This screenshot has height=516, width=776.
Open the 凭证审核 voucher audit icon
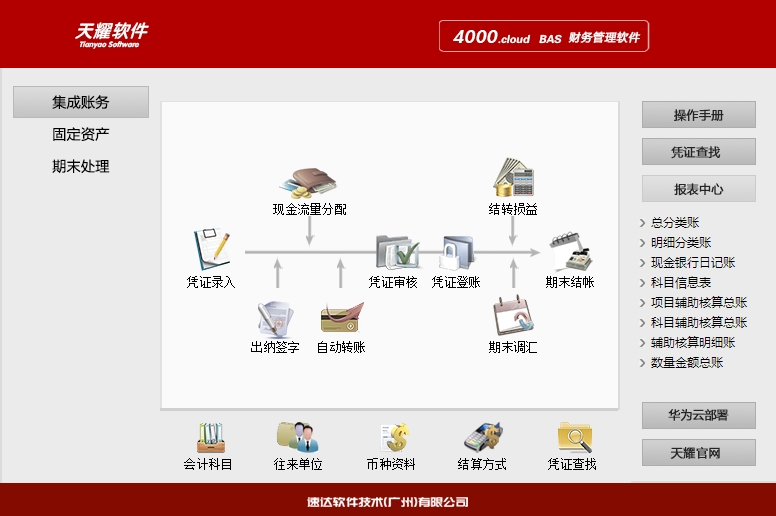click(397, 251)
